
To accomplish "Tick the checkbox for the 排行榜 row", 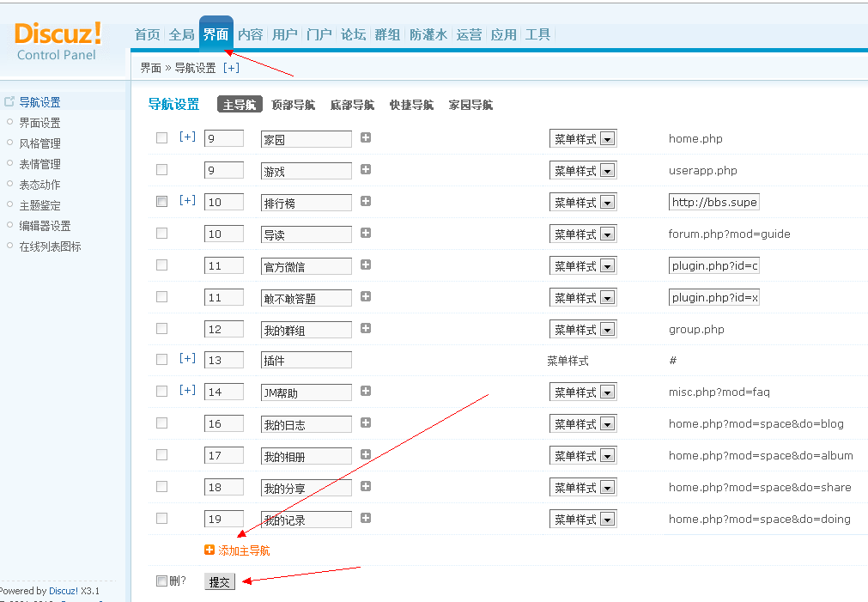I will [x=161, y=202].
